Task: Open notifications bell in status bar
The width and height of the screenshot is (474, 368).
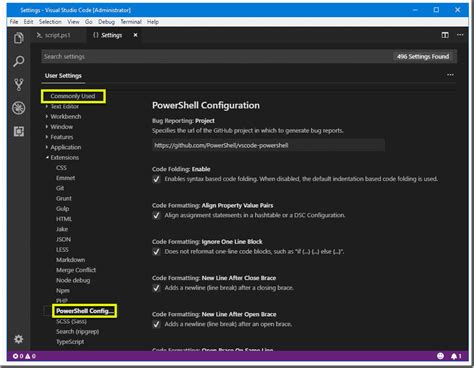Action: (456, 356)
